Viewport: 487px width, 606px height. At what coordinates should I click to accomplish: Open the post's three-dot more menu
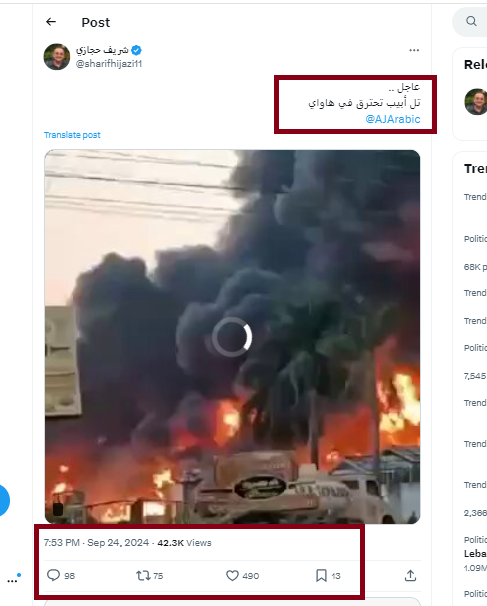[x=414, y=50]
